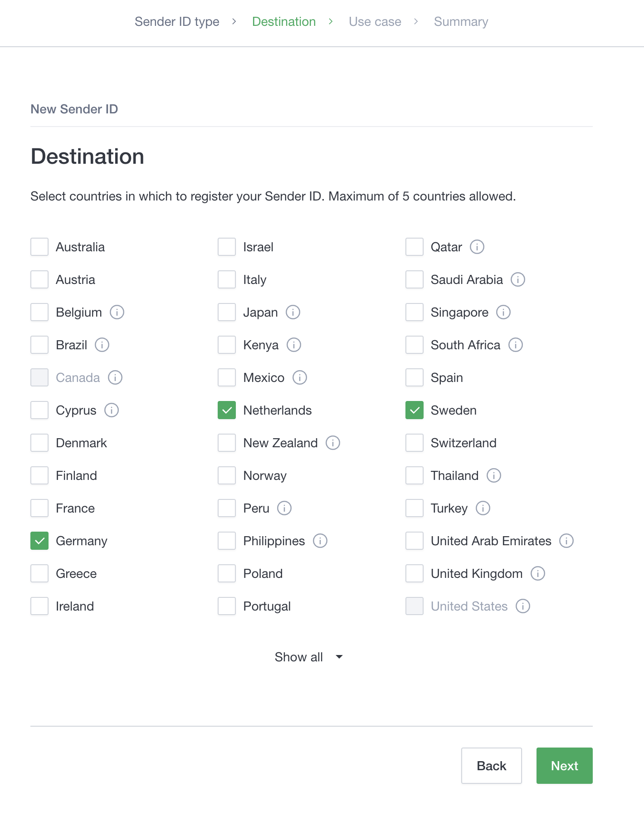
Task: Uncheck the Germany checkbox
Action: click(x=39, y=541)
